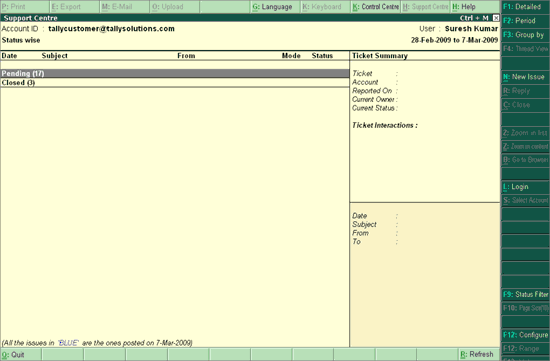The width and height of the screenshot is (550, 361).
Task: Click Z: Zoom in list
Action: coord(525,133)
